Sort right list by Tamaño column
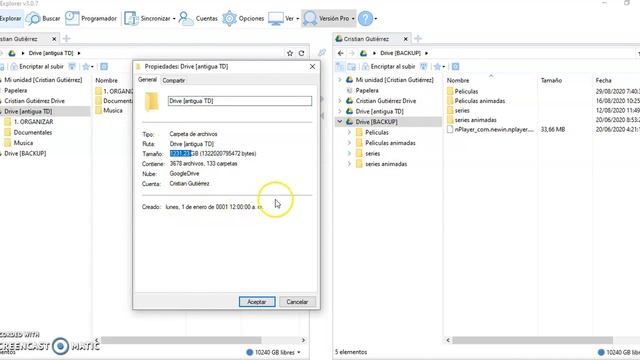 click(x=551, y=80)
